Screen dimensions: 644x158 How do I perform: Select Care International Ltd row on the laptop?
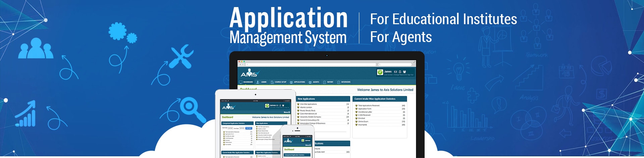[x=323, y=114]
